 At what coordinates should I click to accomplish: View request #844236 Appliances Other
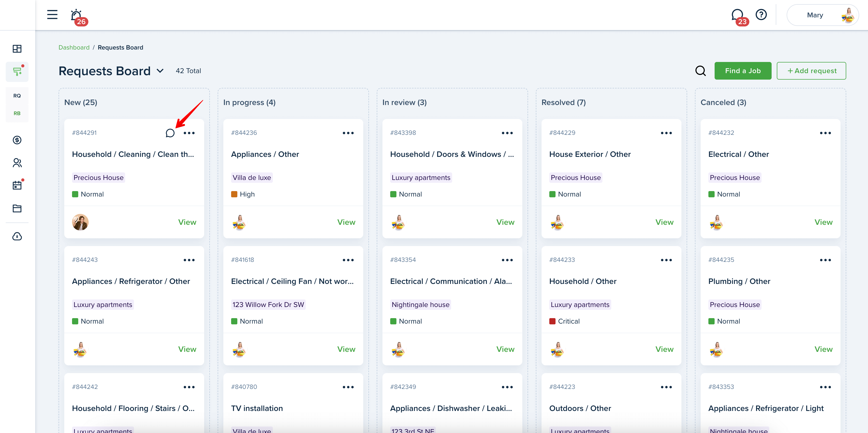point(346,222)
